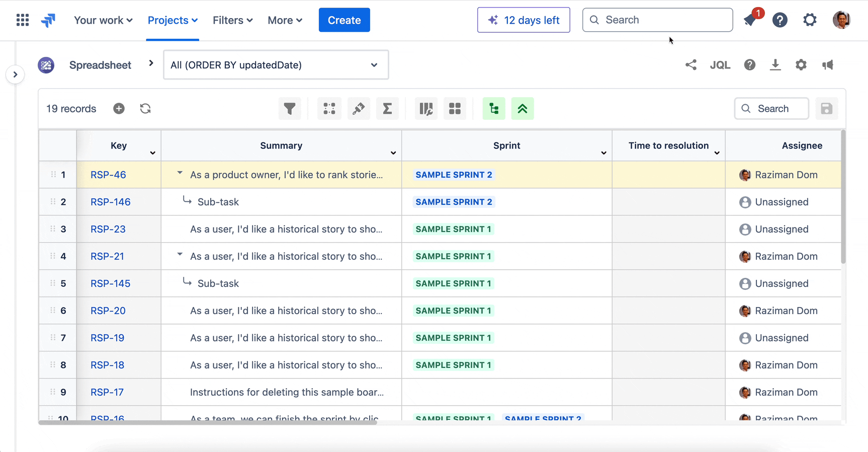Toggle the green hierarchy tree view button
868x452 pixels.
point(494,109)
